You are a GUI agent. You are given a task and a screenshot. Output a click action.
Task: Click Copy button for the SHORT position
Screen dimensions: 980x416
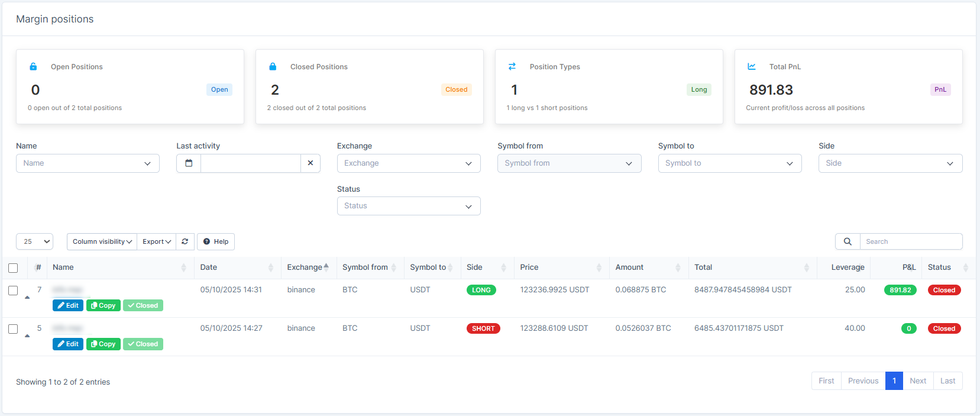(x=104, y=344)
